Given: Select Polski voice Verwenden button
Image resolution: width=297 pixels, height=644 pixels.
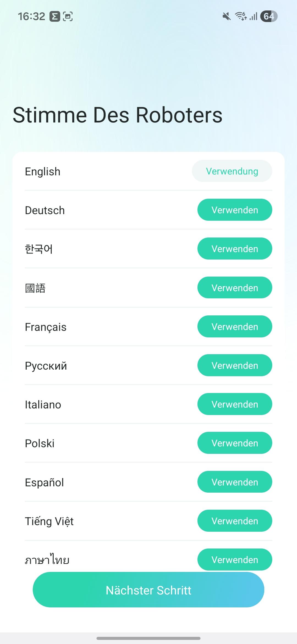Looking at the screenshot, I should (x=235, y=443).
